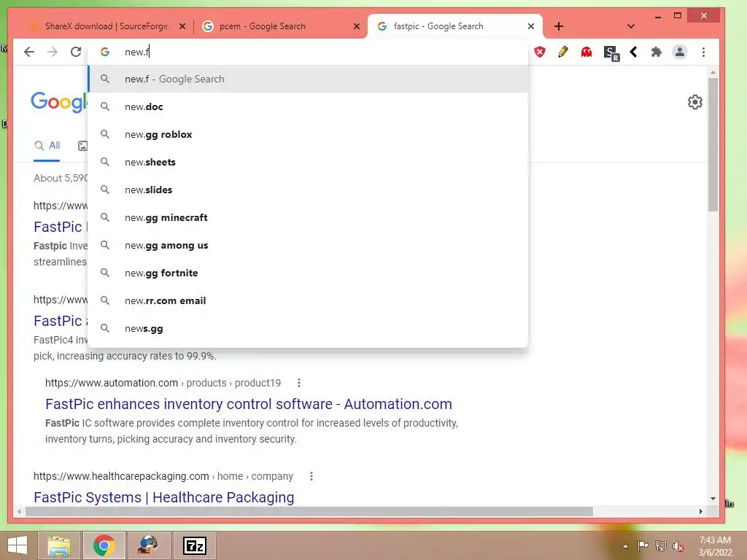
Task: Click the black chevron extension icon
Action: (634, 52)
